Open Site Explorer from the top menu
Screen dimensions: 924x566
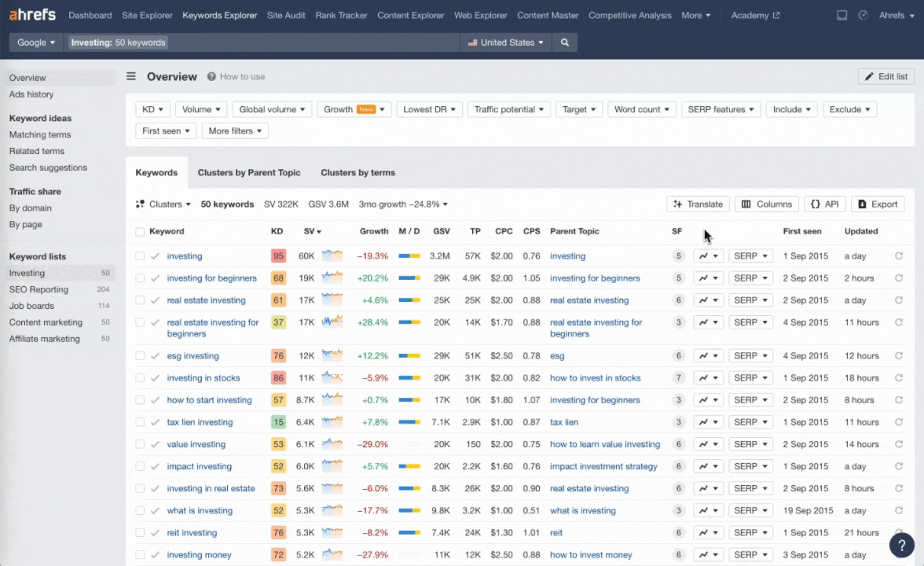[x=146, y=15]
